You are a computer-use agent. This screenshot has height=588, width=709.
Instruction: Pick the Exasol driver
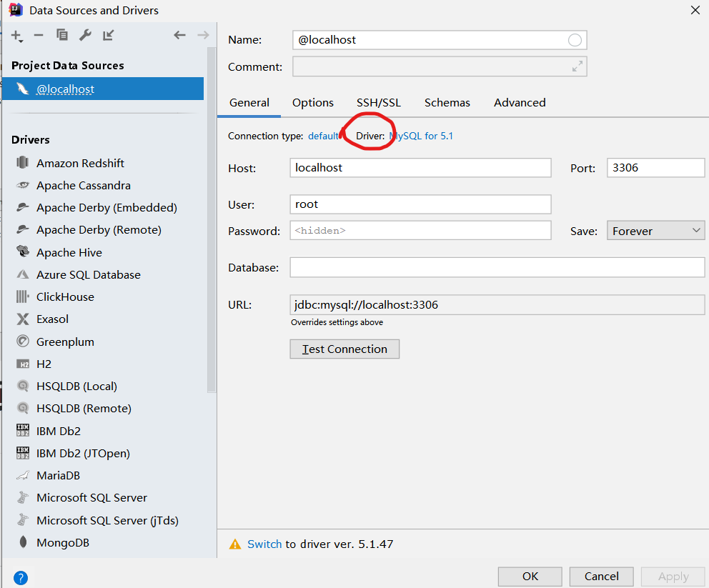(x=52, y=319)
